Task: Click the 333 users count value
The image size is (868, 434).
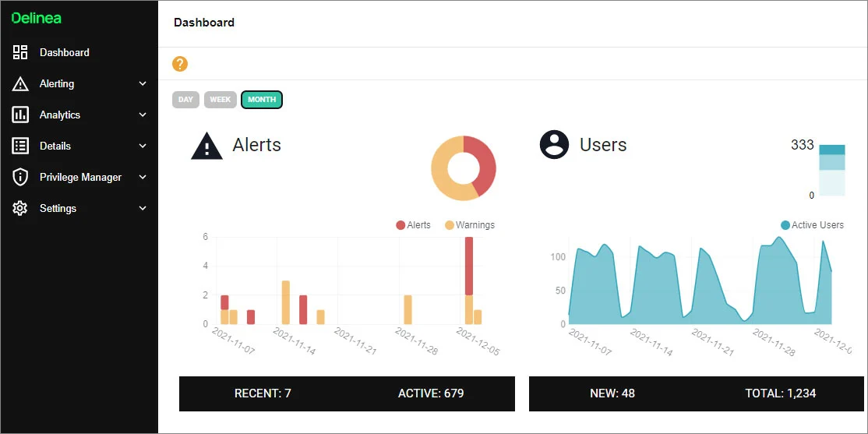Action: tap(802, 145)
